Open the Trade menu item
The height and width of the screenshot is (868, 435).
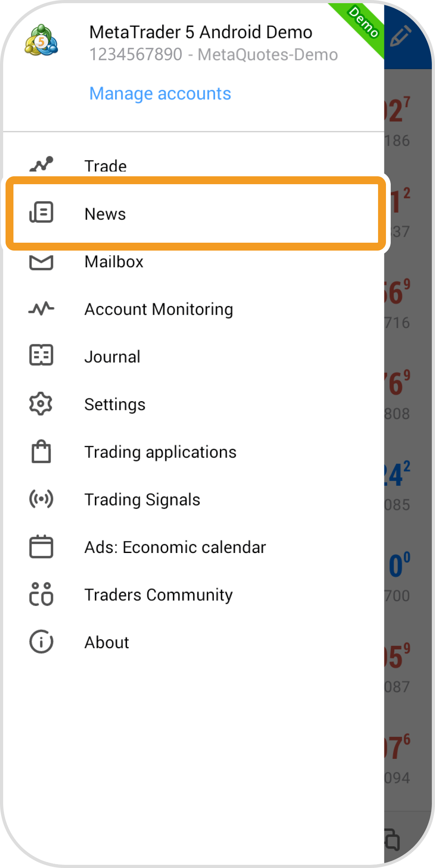(x=106, y=166)
